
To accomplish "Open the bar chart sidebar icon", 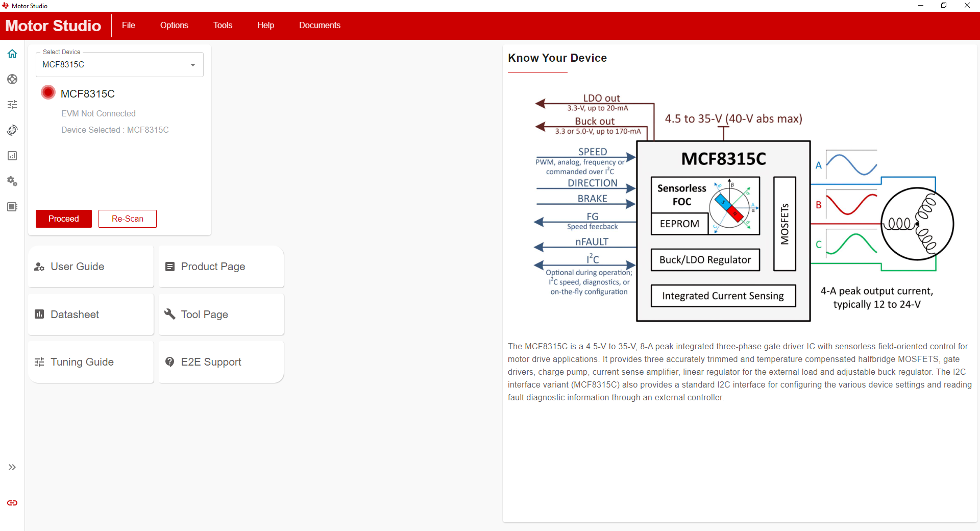I will point(12,156).
